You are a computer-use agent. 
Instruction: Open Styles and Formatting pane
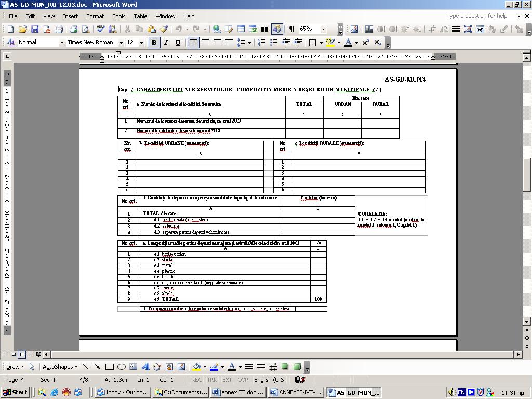pyautogui.click(x=11, y=43)
